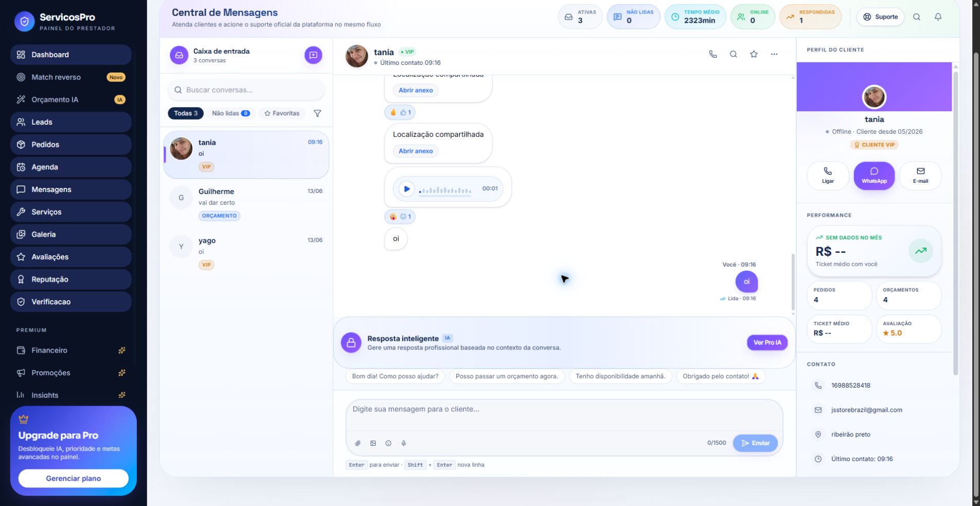
Task: Click the microphone record audio icon
Action: tap(404, 443)
